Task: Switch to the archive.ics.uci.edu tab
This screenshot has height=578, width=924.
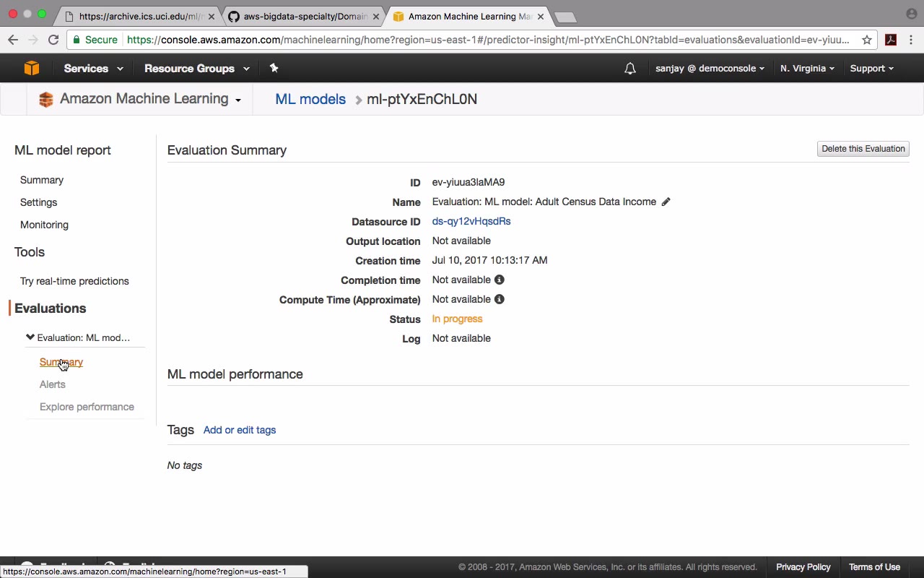Action: pyautogui.click(x=137, y=17)
